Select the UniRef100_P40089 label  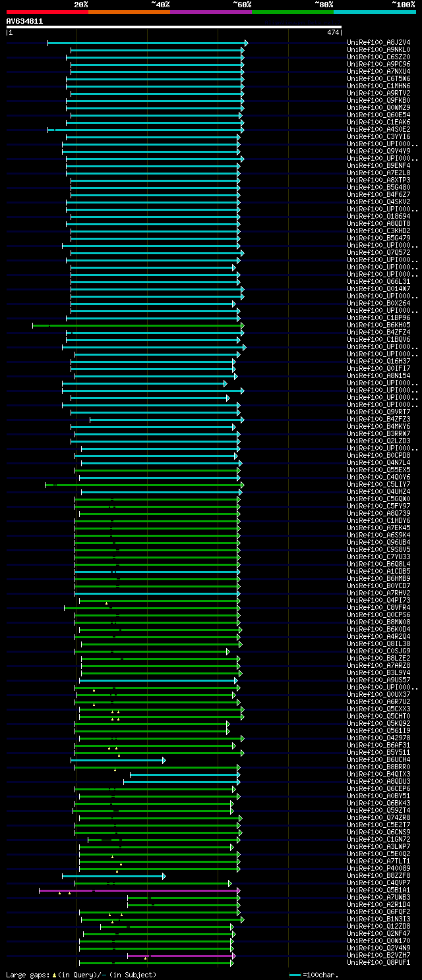[x=378, y=869]
